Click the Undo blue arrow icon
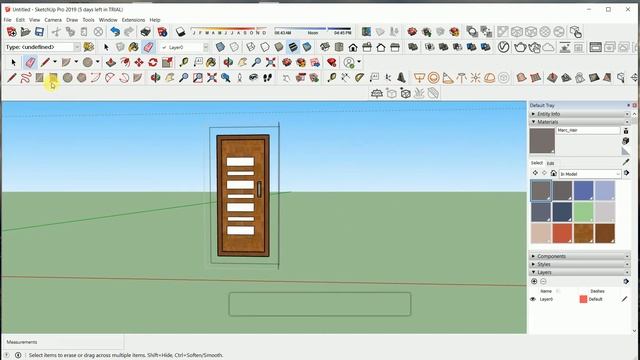Viewport: 640px width, 360px height. click(x=115, y=32)
